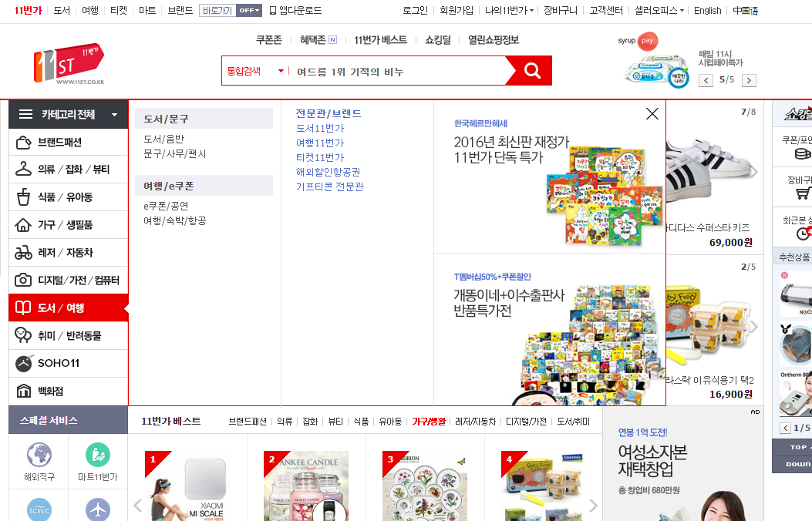Click the DOWN scroll button
Viewport: 812px width, 521px height.
coord(792,464)
